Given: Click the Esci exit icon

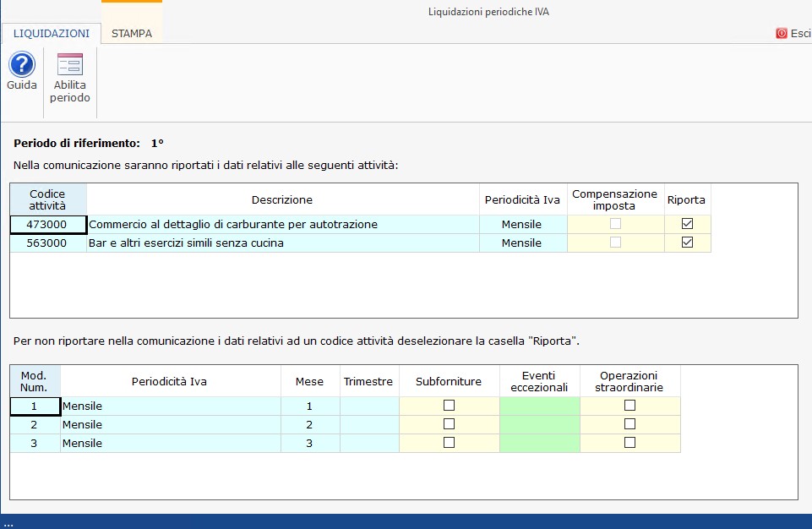Looking at the screenshot, I should 782,34.
